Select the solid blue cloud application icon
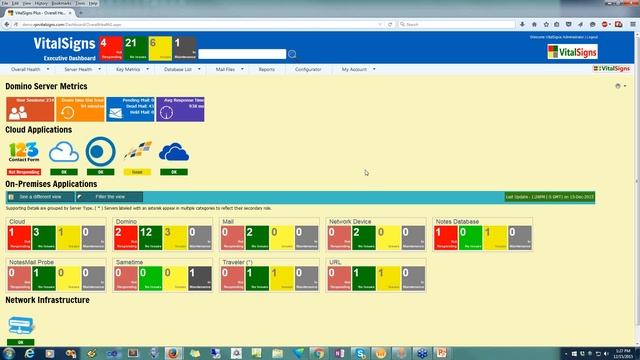The width and height of the screenshot is (640, 360). click(x=174, y=152)
